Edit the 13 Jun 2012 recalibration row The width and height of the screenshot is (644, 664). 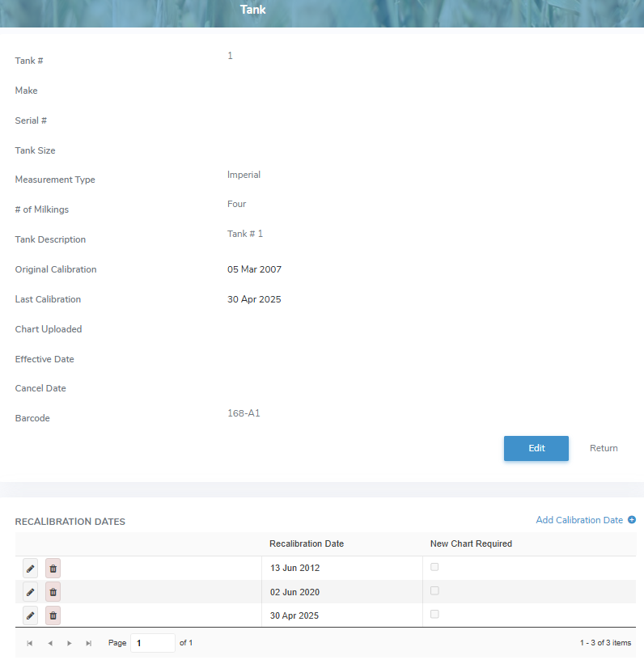click(x=30, y=569)
